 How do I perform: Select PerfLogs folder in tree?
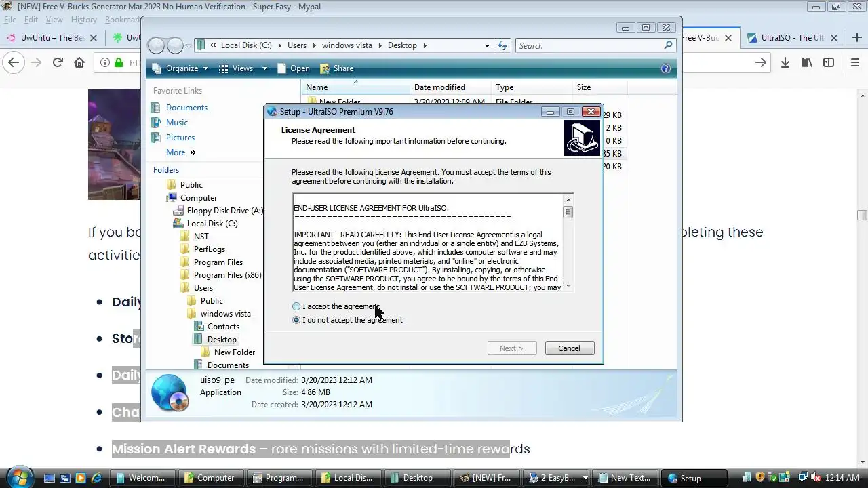click(209, 249)
